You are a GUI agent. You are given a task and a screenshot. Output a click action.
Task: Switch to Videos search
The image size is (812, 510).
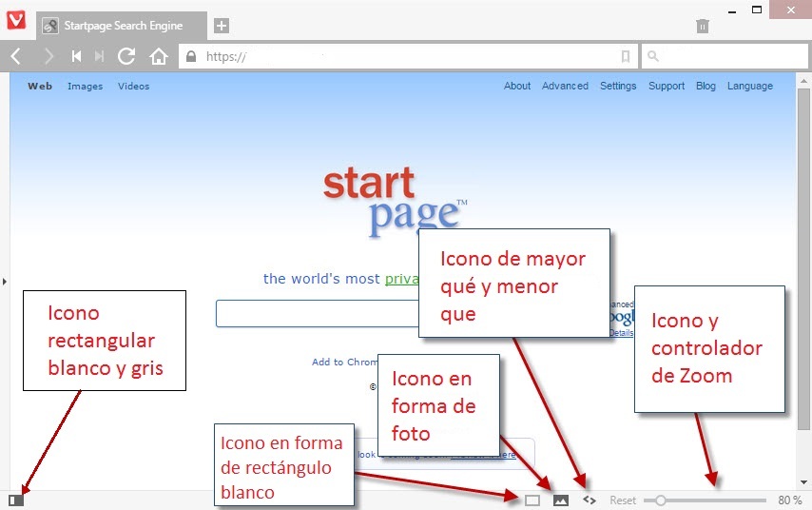(x=134, y=86)
